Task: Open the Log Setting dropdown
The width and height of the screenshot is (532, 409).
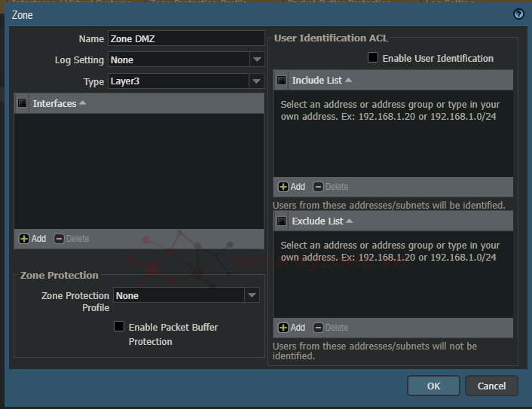Action: [257, 60]
